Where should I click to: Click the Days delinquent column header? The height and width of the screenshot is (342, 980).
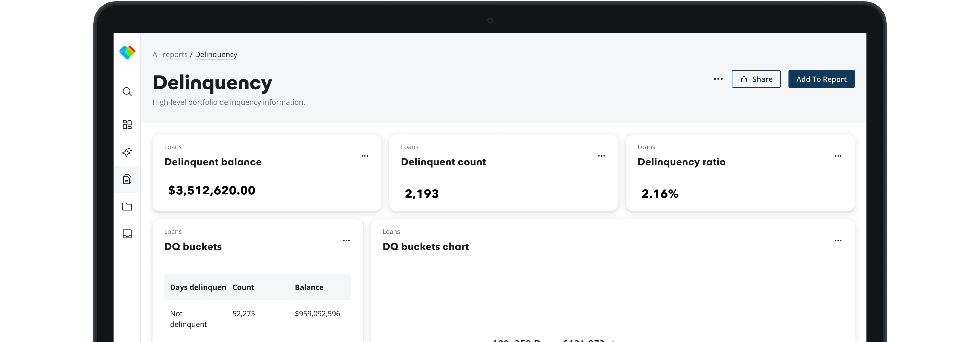pyautogui.click(x=198, y=287)
